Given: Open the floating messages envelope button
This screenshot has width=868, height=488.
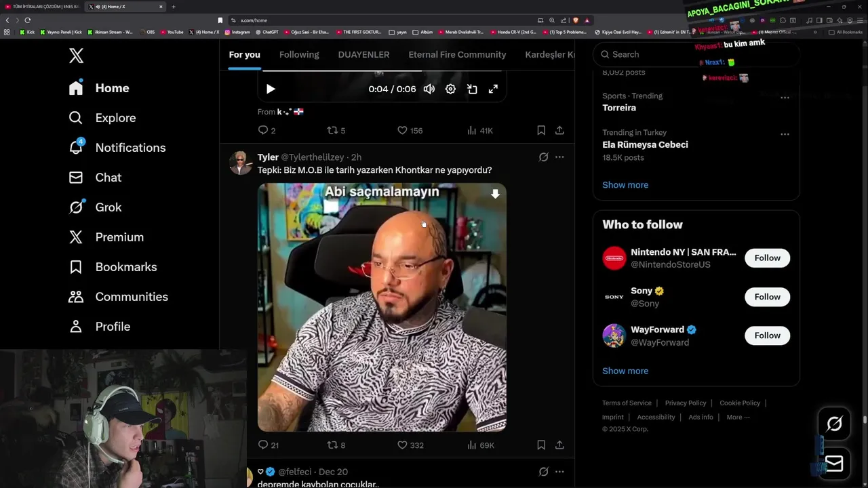Looking at the screenshot, I should coord(834,464).
